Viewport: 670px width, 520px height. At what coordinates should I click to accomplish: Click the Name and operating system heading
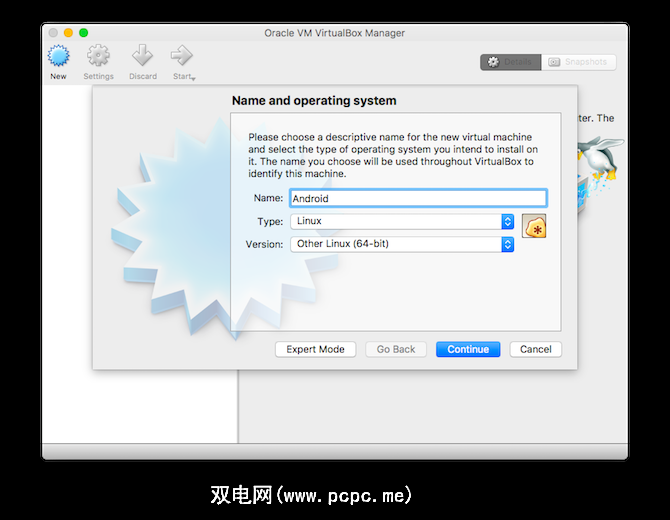point(314,100)
